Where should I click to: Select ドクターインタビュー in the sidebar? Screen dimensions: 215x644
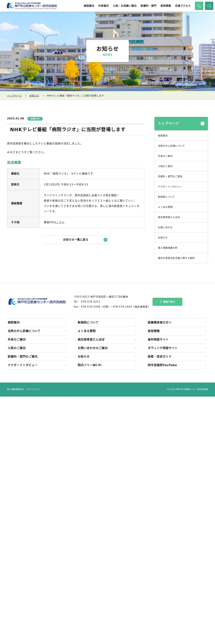tap(181, 187)
